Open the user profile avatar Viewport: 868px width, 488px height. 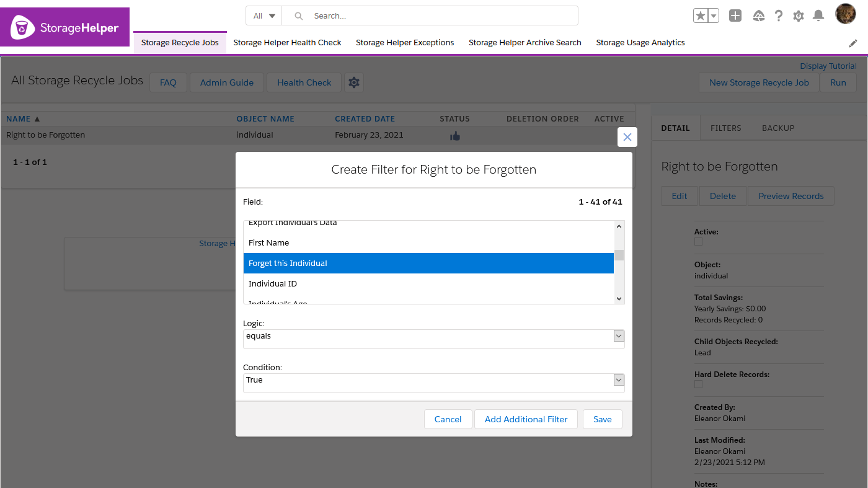tap(846, 14)
